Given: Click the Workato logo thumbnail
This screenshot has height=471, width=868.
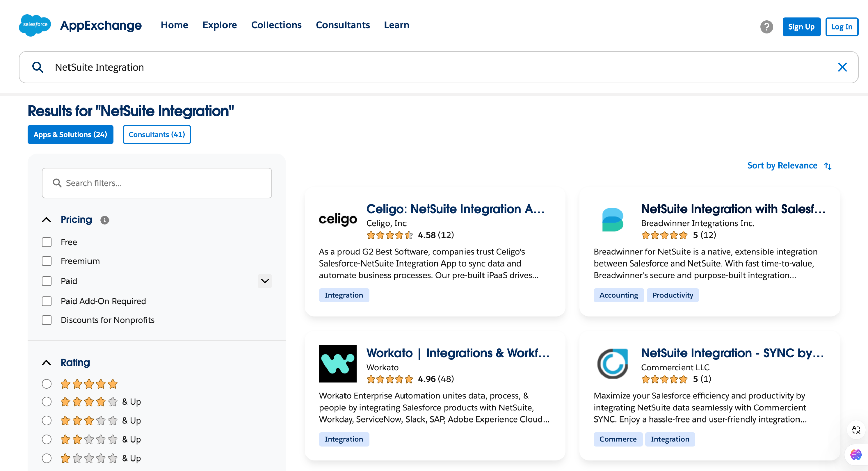Looking at the screenshot, I should tap(338, 364).
